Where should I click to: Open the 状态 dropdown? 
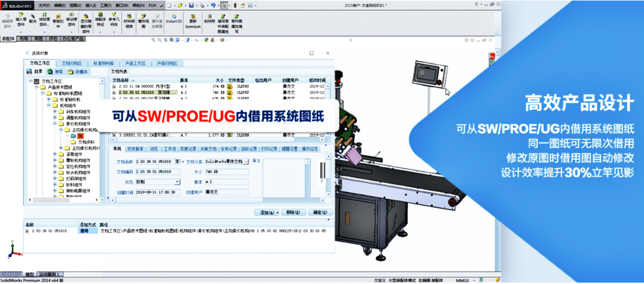coord(178,182)
